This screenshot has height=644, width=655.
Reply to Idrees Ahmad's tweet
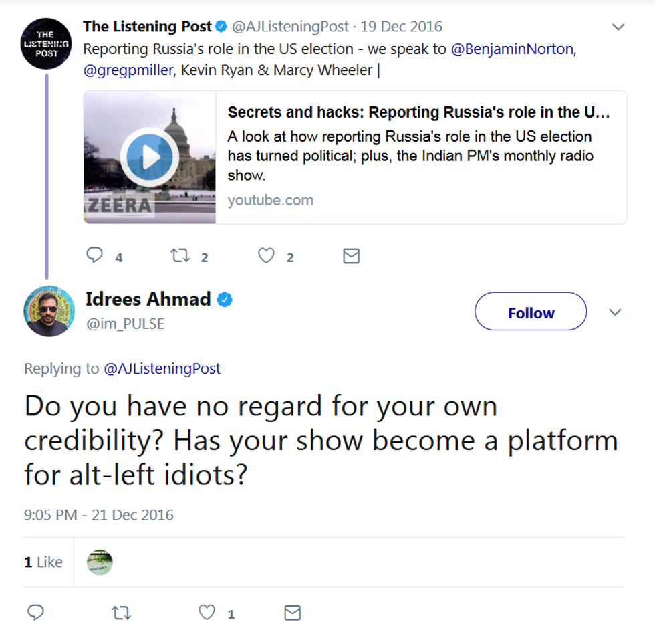tap(36, 613)
